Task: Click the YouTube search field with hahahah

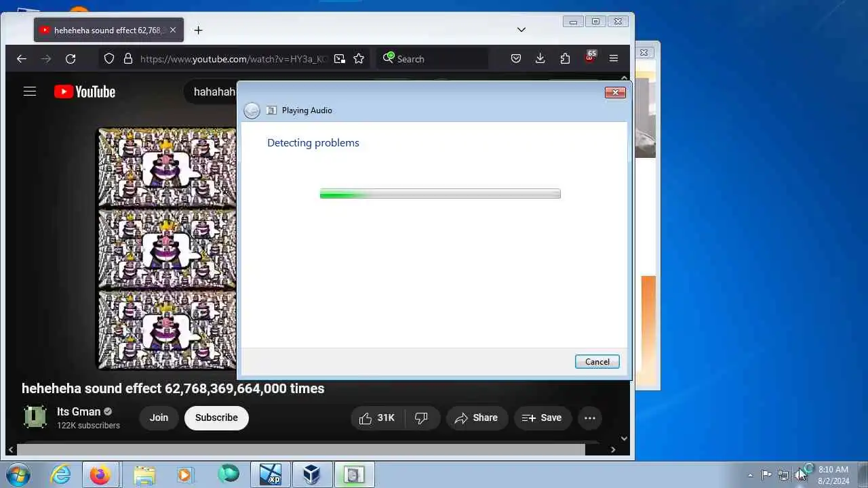Action: pos(210,91)
